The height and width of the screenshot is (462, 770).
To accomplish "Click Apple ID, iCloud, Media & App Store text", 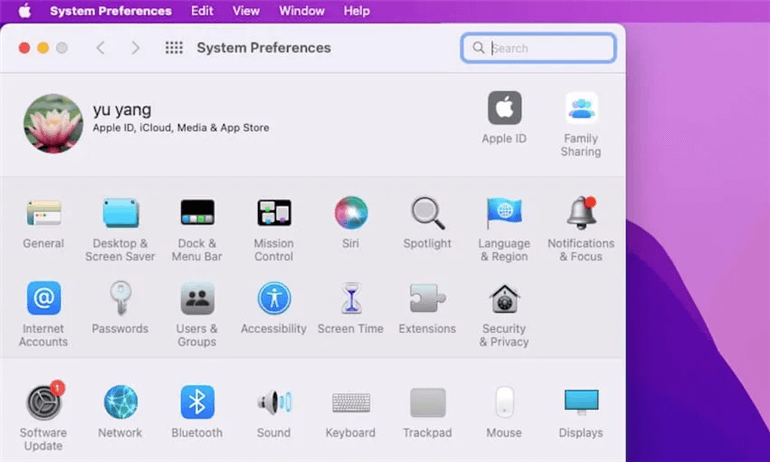I will (181, 128).
